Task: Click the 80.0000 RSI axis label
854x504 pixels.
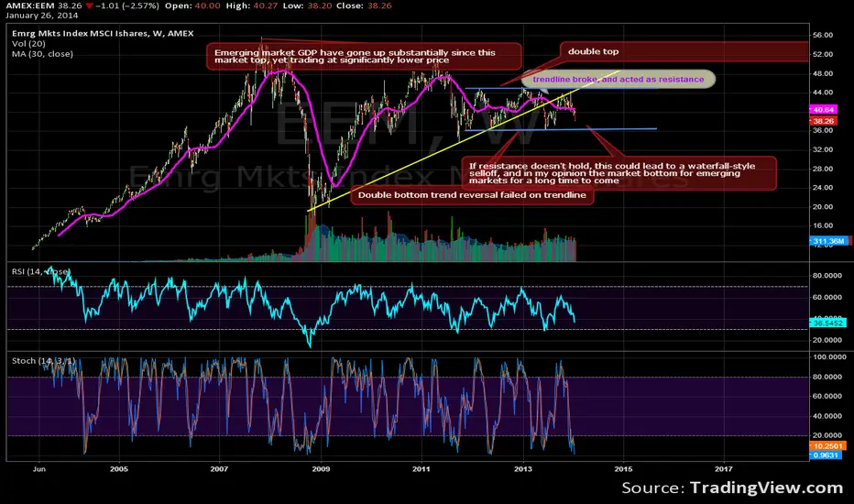Action: 827,276
